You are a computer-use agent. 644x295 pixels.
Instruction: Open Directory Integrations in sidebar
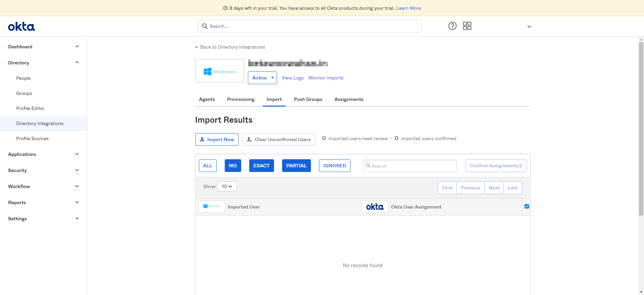tap(44, 123)
